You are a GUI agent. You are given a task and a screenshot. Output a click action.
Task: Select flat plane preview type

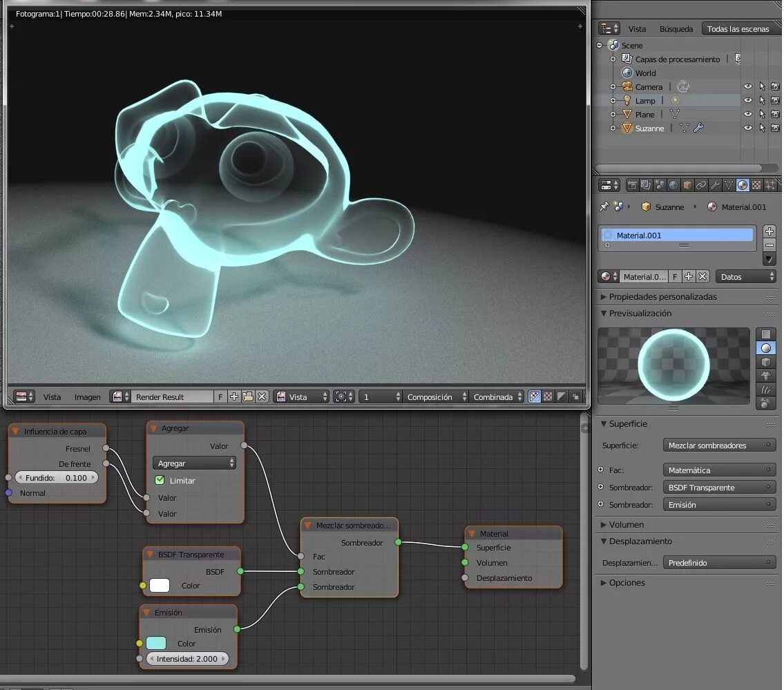(765, 334)
